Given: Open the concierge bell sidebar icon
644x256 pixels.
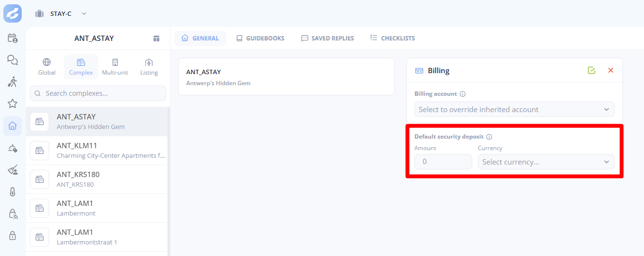Looking at the screenshot, I should [13, 148].
